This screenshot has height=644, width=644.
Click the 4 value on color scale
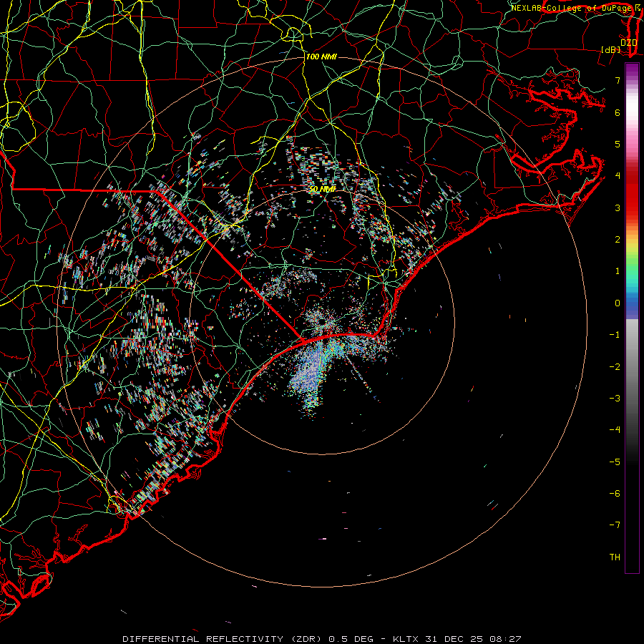[618, 175]
